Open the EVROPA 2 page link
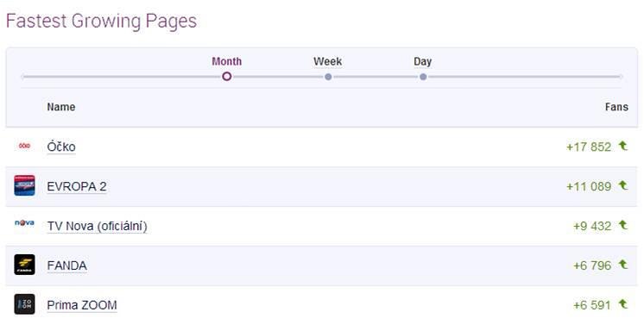 [77, 187]
